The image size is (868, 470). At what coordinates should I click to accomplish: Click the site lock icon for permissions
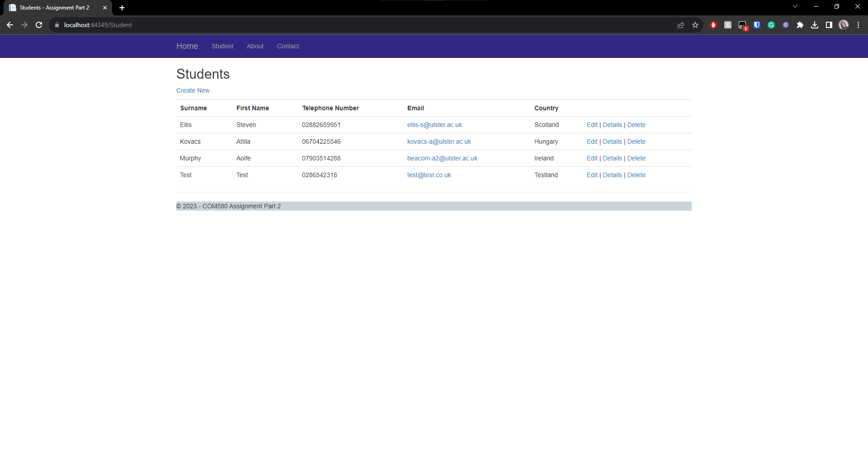57,25
